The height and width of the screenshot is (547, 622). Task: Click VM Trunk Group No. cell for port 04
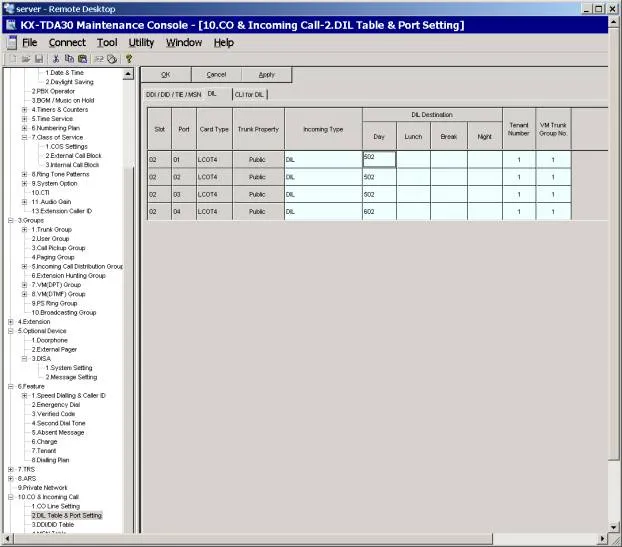[553, 211]
